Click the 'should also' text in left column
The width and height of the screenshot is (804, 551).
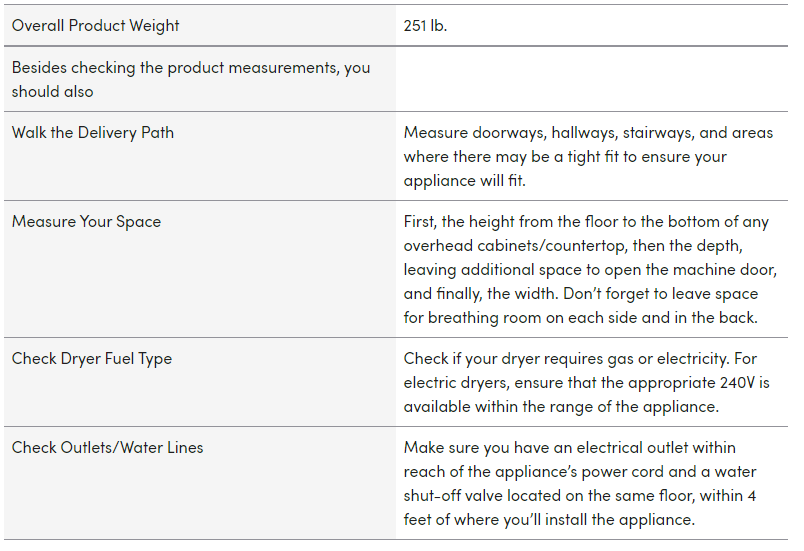tap(53, 92)
